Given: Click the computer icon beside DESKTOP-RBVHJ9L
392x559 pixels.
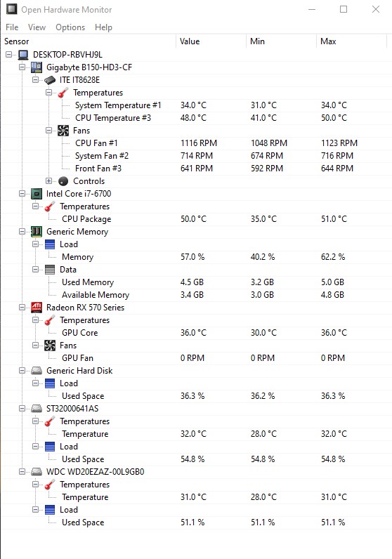Looking at the screenshot, I should point(23,55).
